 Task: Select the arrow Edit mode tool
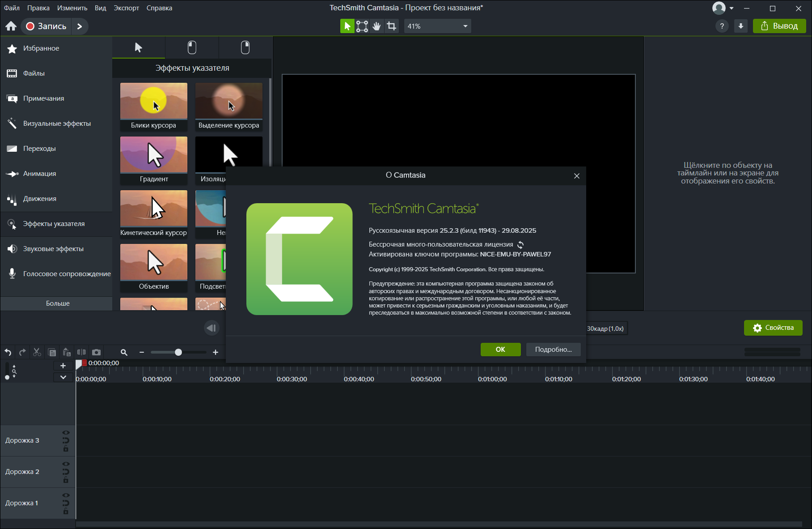[x=347, y=26]
